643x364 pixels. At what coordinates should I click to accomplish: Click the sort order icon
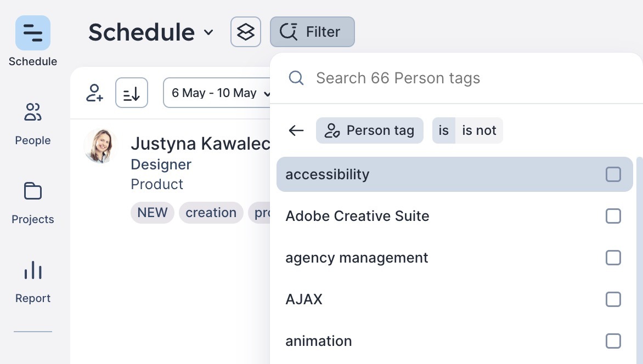coord(131,92)
